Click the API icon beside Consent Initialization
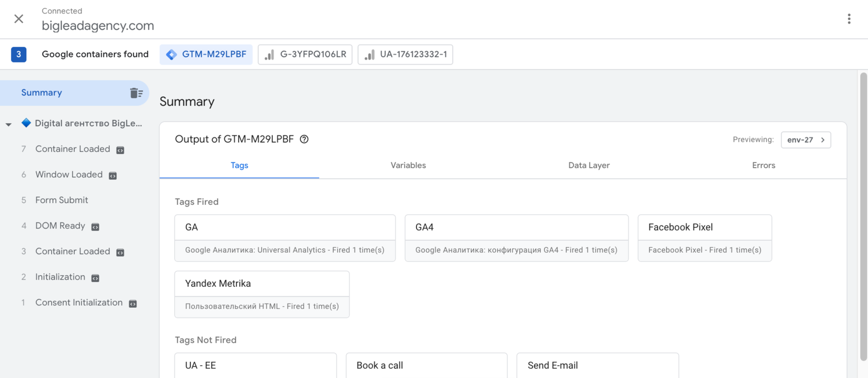Screen dimensions: 868x378 coord(133,304)
